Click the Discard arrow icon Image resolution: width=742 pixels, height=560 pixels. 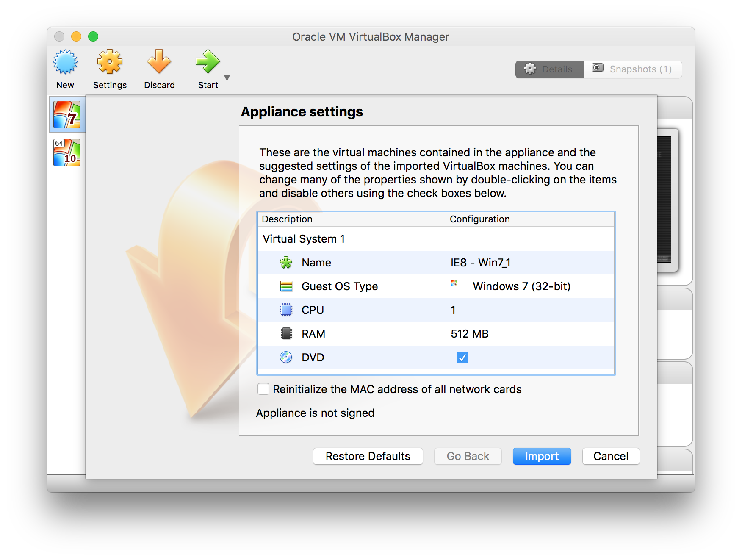click(x=159, y=62)
